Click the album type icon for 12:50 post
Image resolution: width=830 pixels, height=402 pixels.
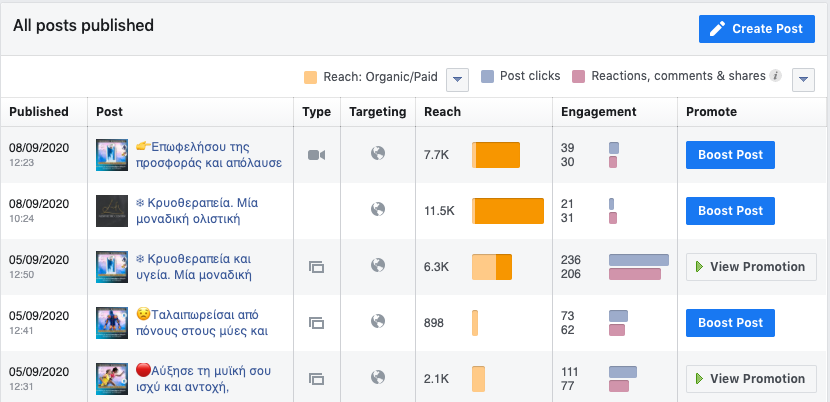[x=317, y=267]
